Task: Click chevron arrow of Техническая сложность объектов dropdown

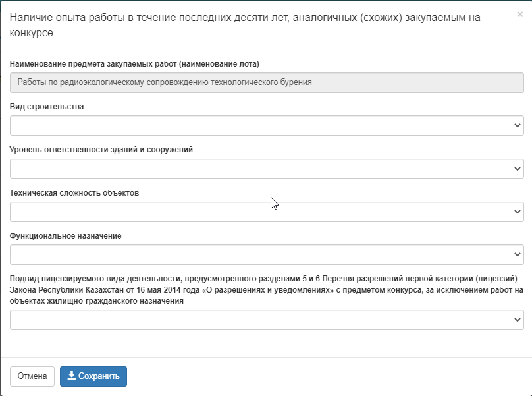Action: (517, 212)
